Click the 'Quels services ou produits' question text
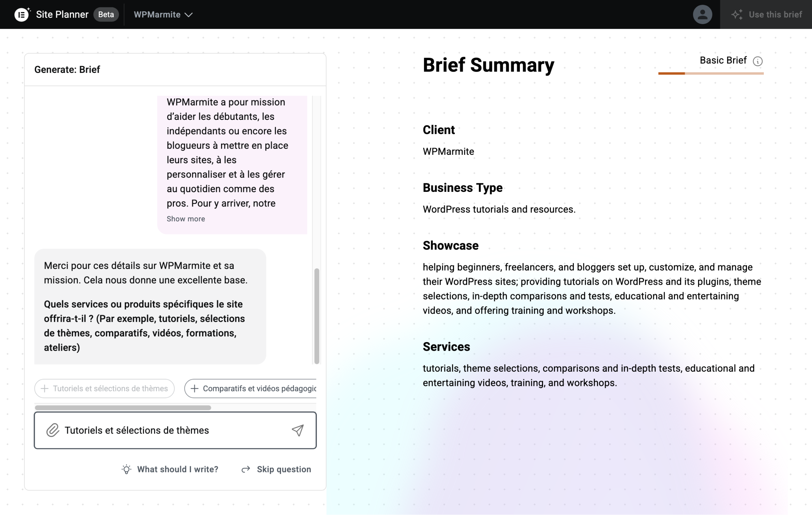 tap(145, 326)
